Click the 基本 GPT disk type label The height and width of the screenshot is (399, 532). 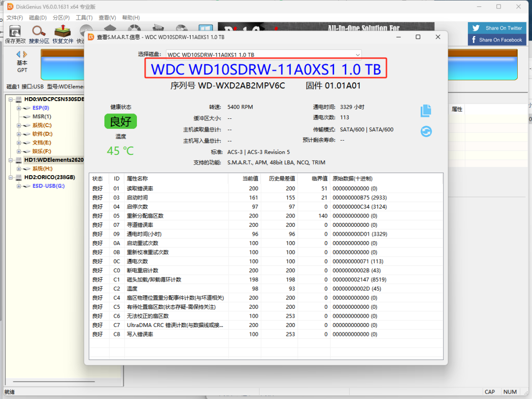(x=22, y=67)
